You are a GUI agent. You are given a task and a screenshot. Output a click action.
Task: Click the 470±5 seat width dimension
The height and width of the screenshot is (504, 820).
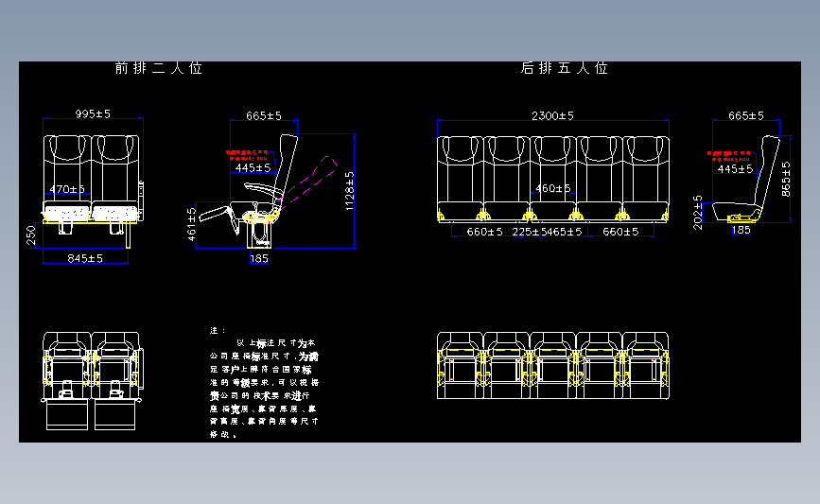[67, 189]
